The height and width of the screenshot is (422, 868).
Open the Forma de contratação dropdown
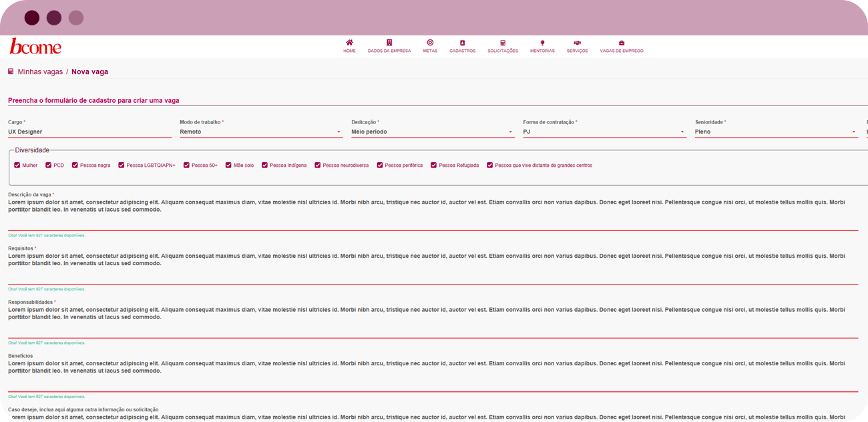coord(604,132)
